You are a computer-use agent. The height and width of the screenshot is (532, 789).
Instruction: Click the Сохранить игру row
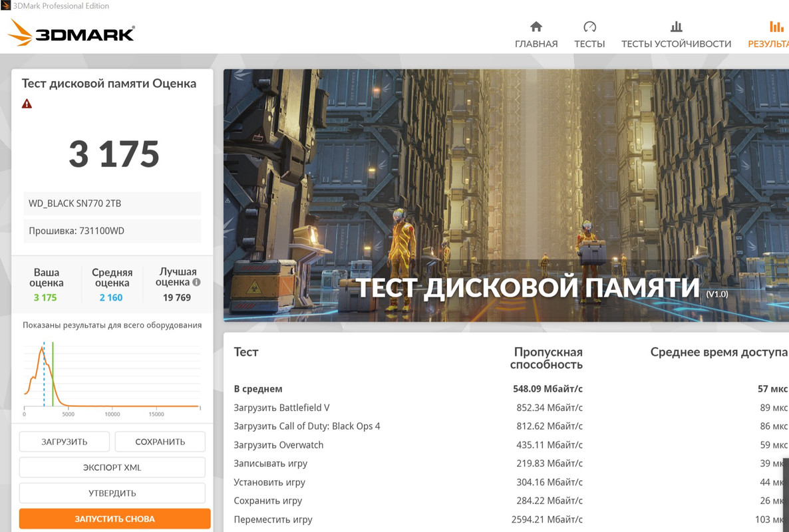[x=511, y=500]
